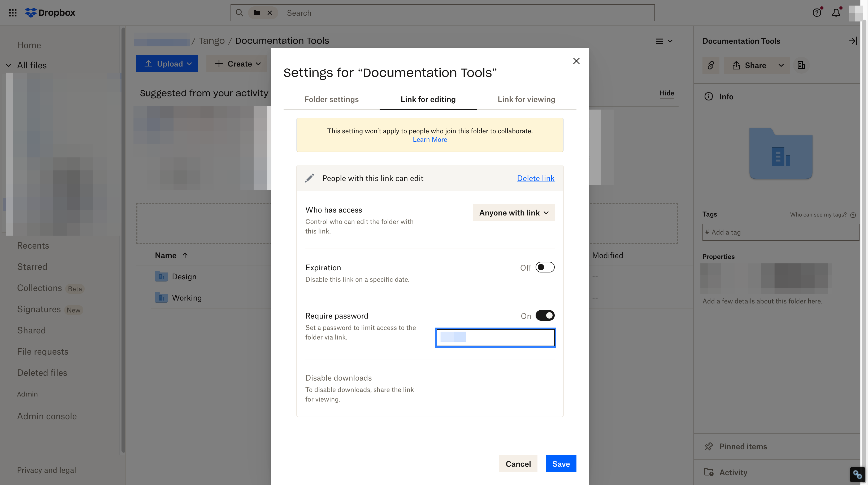Viewport: 868px width, 485px height.
Task: Cancel the settings dialog
Action: 518,464
